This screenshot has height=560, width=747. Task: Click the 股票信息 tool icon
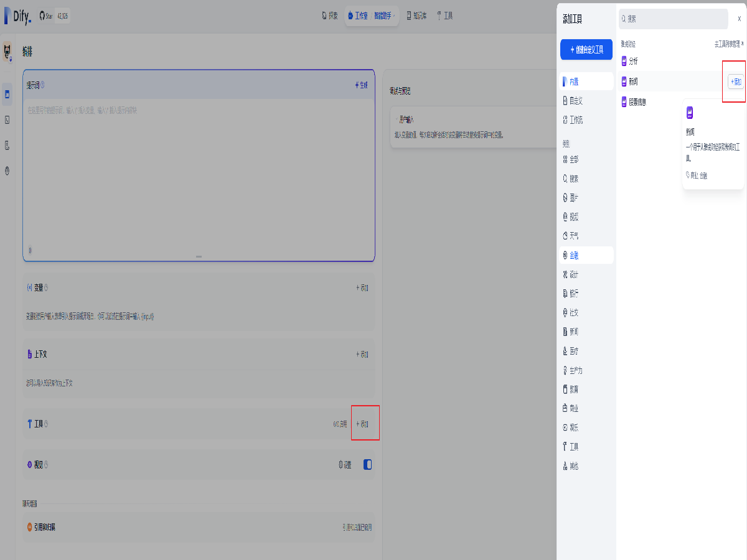(624, 101)
